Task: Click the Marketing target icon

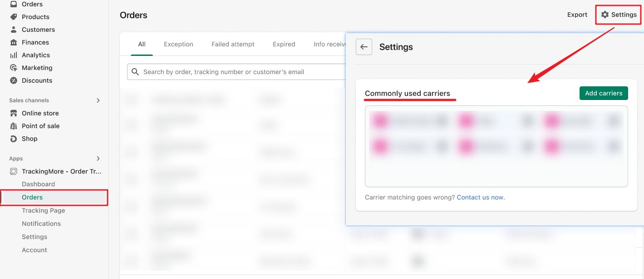Action: pyautogui.click(x=14, y=68)
